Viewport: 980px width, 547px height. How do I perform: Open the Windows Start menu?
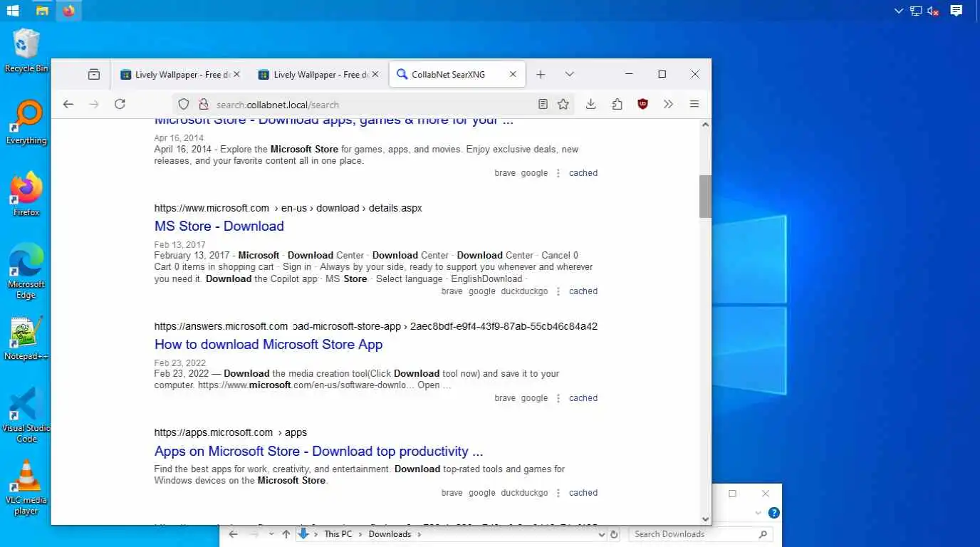click(12, 11)
